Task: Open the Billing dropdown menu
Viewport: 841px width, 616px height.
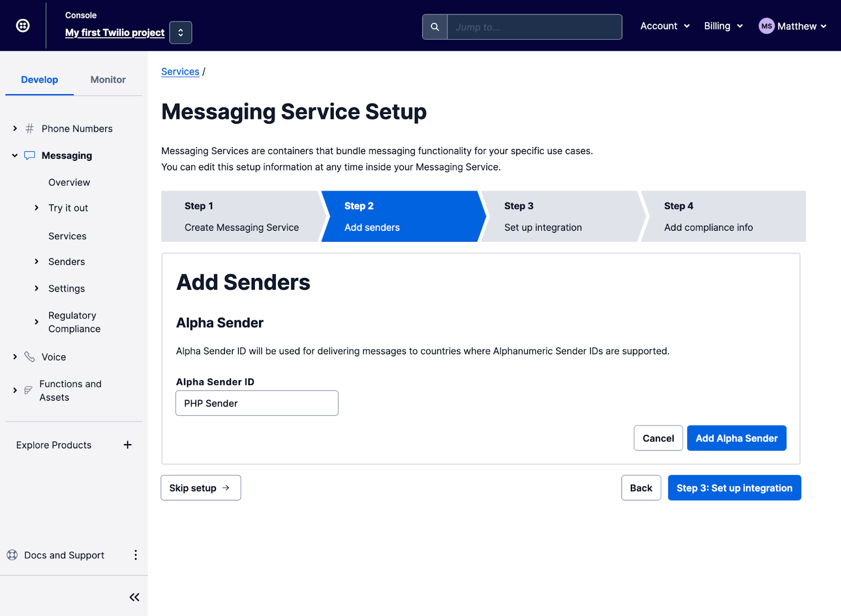Action: pyautogui.click(x=723, y=26)
